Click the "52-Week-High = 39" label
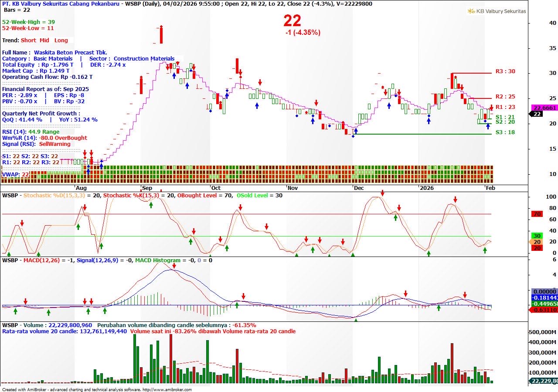This screenshot has width=558, height=392. (28, 22)
